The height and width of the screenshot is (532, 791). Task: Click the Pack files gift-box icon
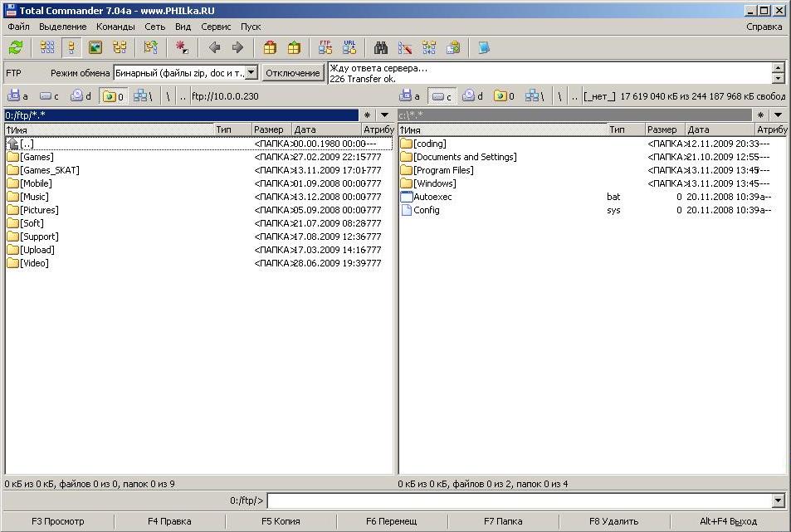270,47
